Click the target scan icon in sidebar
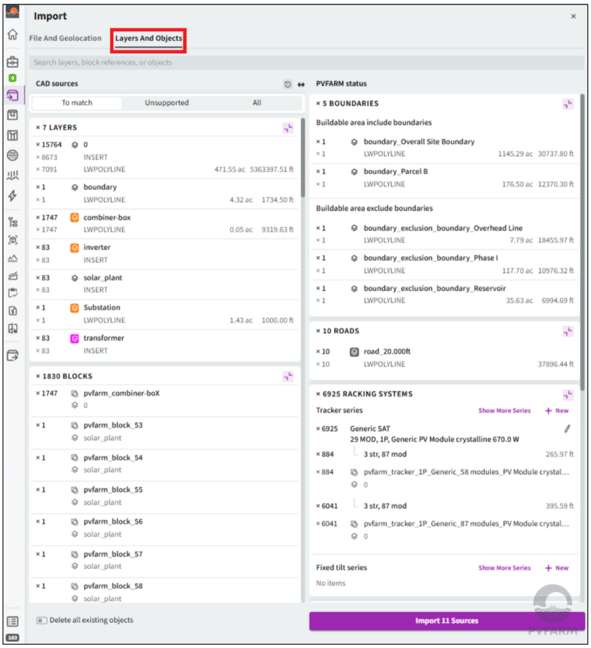 pos(13,240)
